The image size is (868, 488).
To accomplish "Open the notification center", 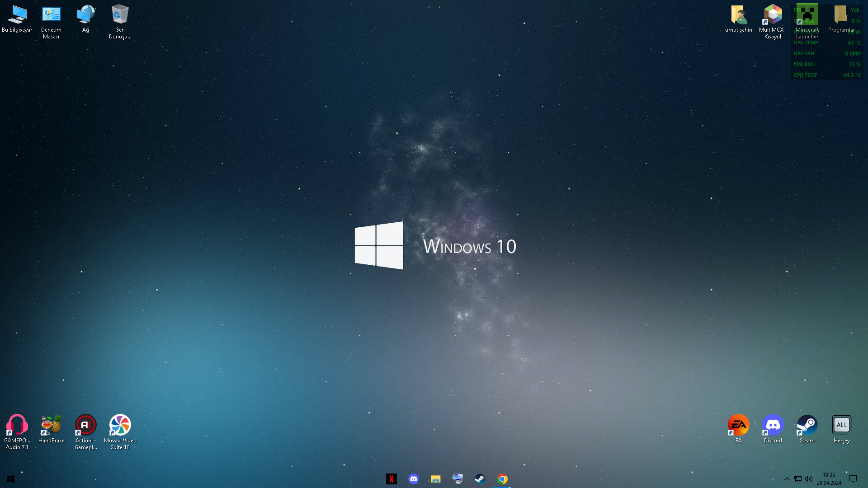I will pos(853,479).
